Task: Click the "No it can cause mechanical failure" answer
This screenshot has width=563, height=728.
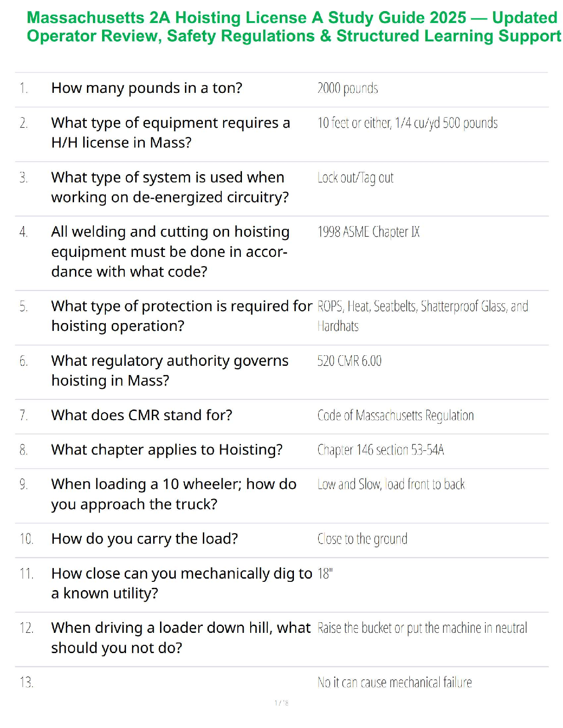Action: (x=394, y=682)
